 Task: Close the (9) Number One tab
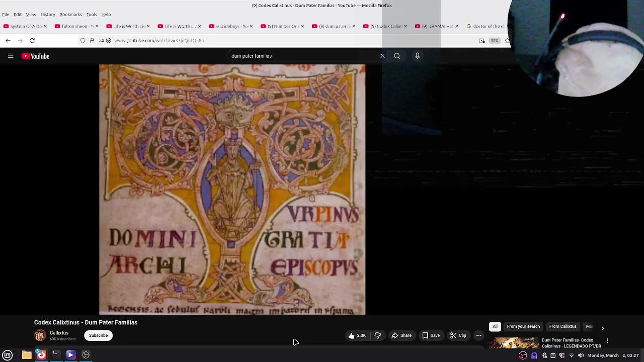[x=302, y=26]
